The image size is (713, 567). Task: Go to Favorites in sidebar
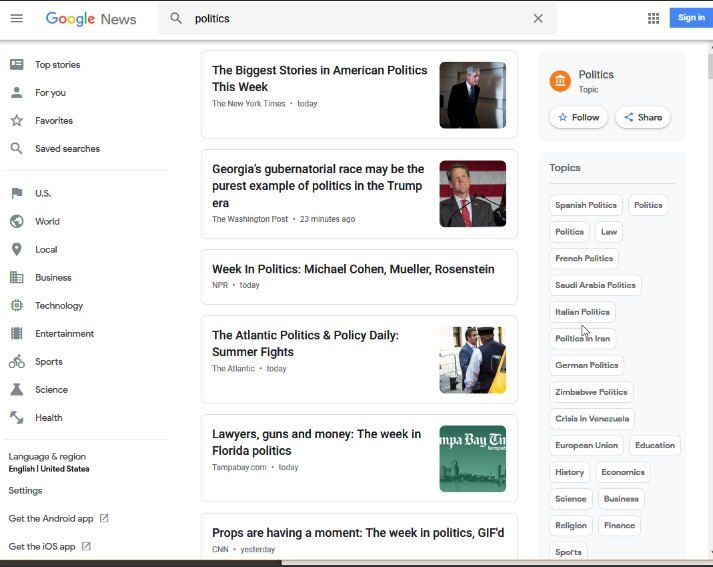pyautogui.click(x=53, y=121)
